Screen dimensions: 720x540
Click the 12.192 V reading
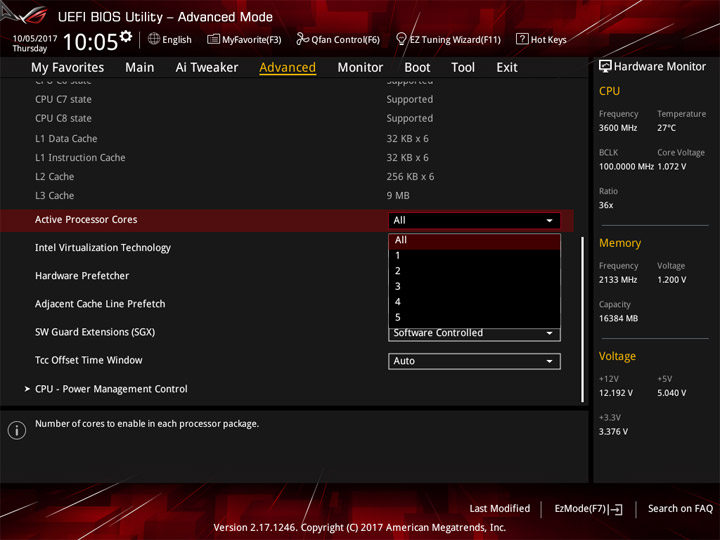click(616, 393)
